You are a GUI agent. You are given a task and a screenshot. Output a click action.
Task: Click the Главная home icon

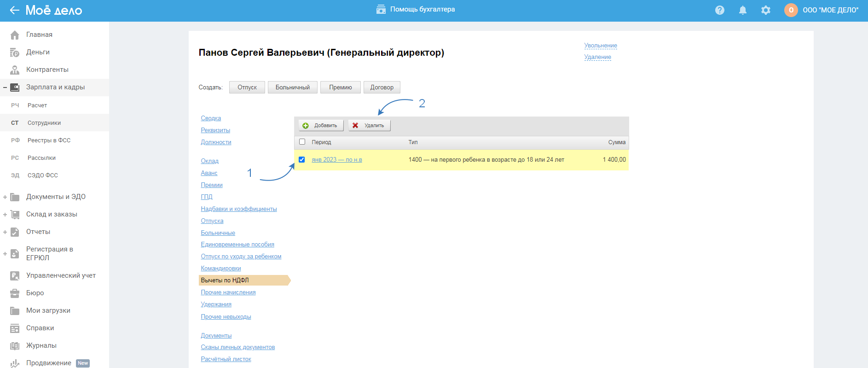point(15,35)
